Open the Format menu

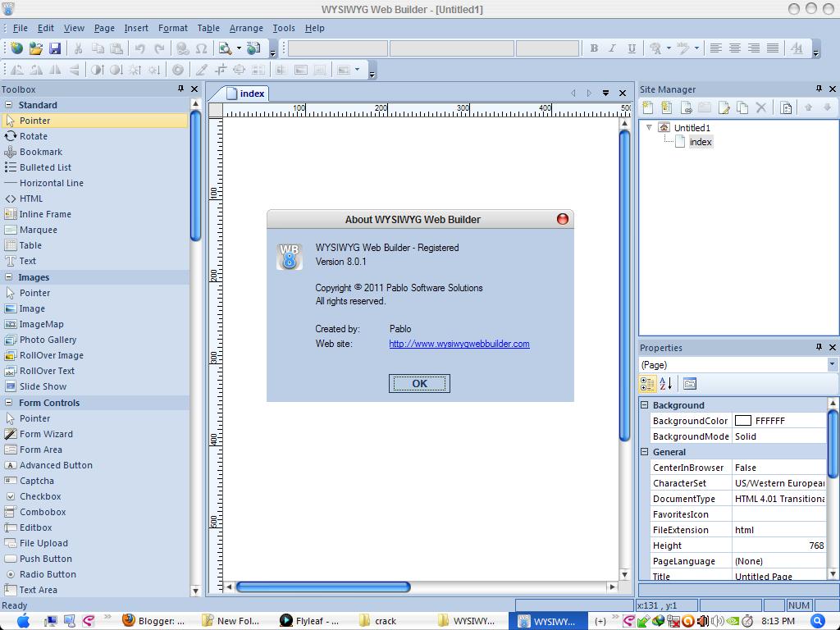pos(172,28)
